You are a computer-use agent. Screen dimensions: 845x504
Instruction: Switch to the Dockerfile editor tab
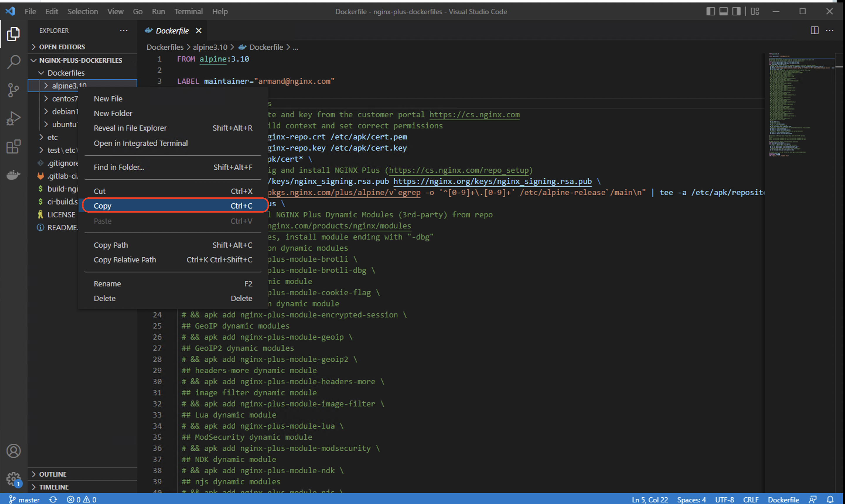tap(172, 30)
